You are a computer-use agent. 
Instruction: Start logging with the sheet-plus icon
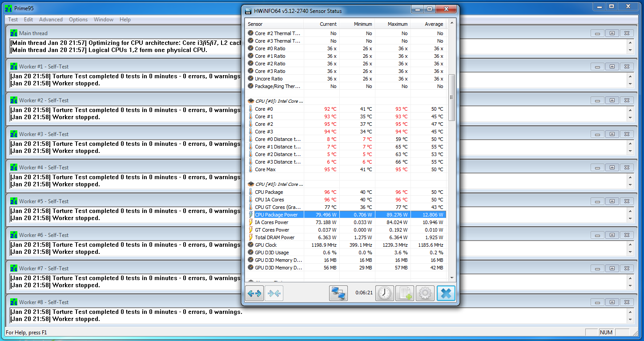coord(405,293)
